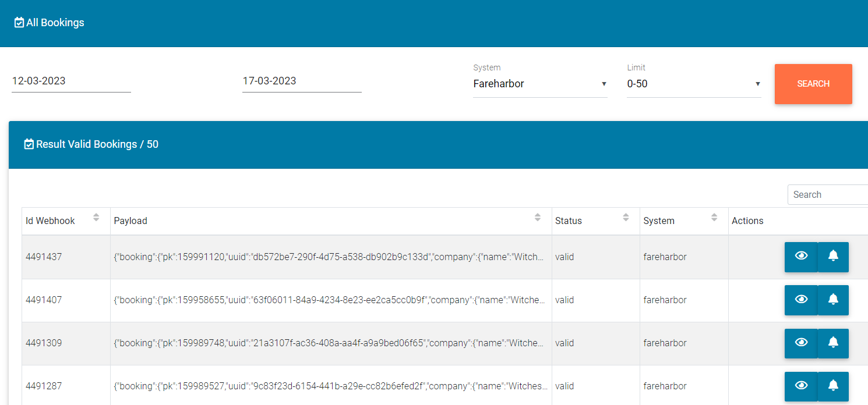
Task: Open the Limit dropdown showing 0-50
Action: (x=694, y=84)
